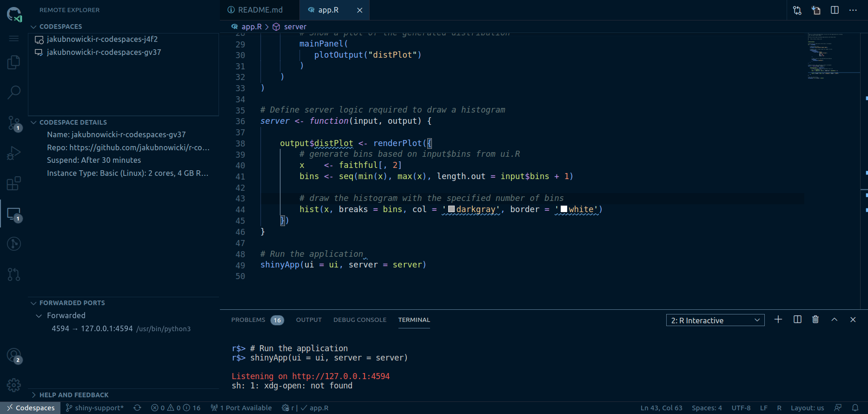Open the GitHub Pull Requests view icon
The height and width of the screenshot is (414, 868).
pos(14,274)
